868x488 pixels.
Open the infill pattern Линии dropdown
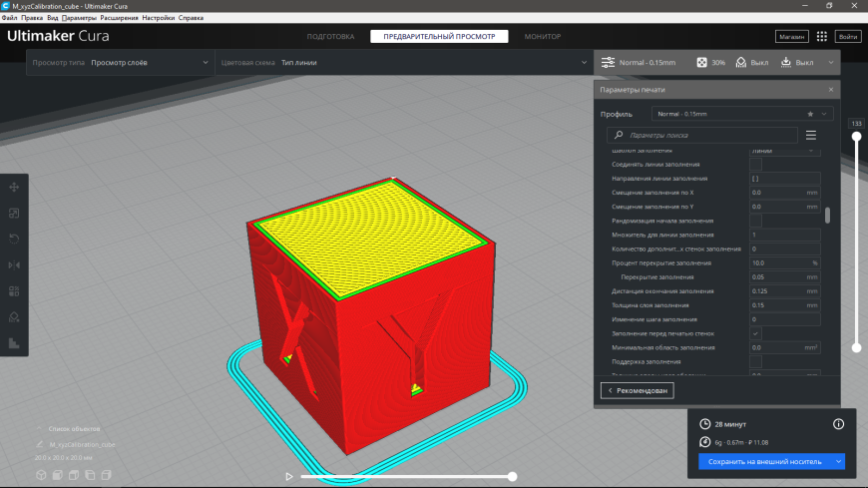(784, 151)
